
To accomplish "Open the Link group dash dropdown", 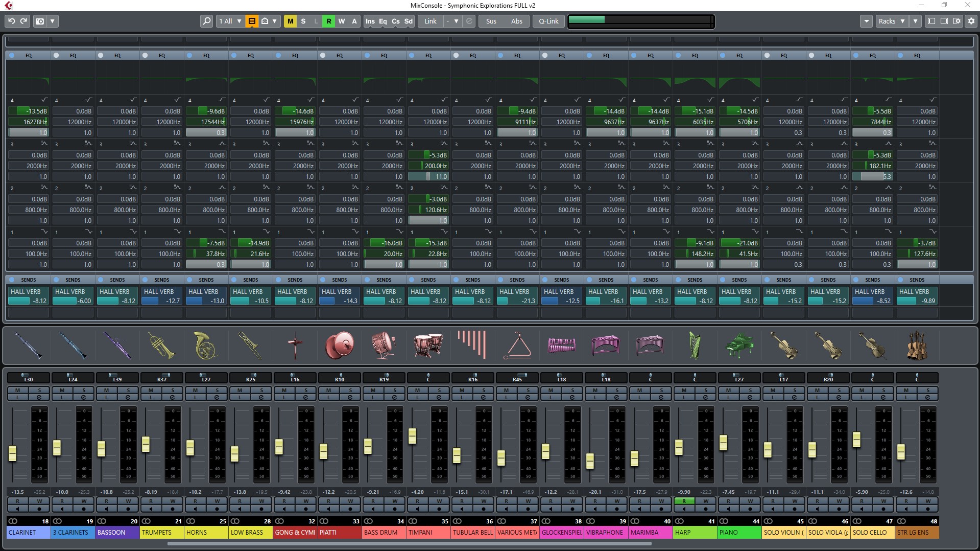I will coord(452,21).
